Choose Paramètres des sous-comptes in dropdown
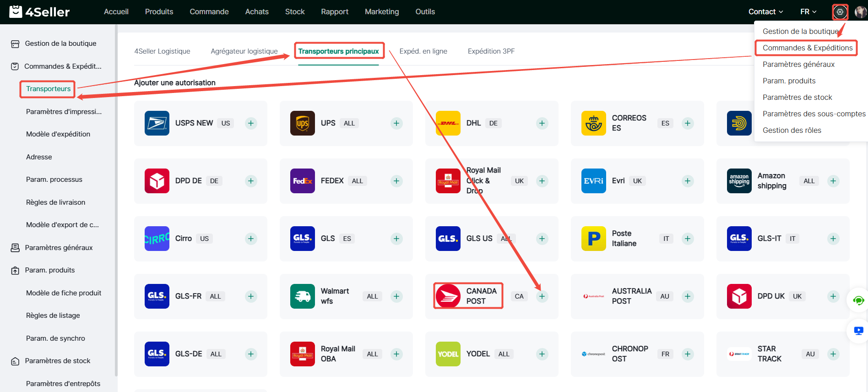The height and width of the screenshot is (392, 868). click(814, 114)
